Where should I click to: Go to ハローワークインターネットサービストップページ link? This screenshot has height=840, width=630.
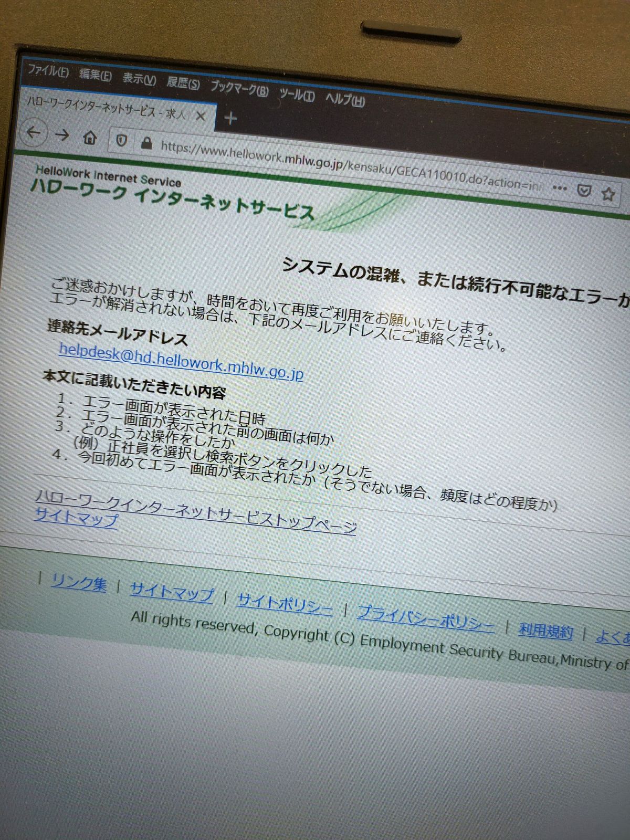(x=196, y=512)
